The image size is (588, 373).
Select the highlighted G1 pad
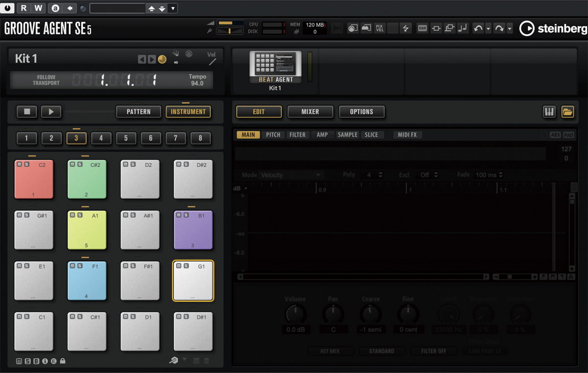193,280
